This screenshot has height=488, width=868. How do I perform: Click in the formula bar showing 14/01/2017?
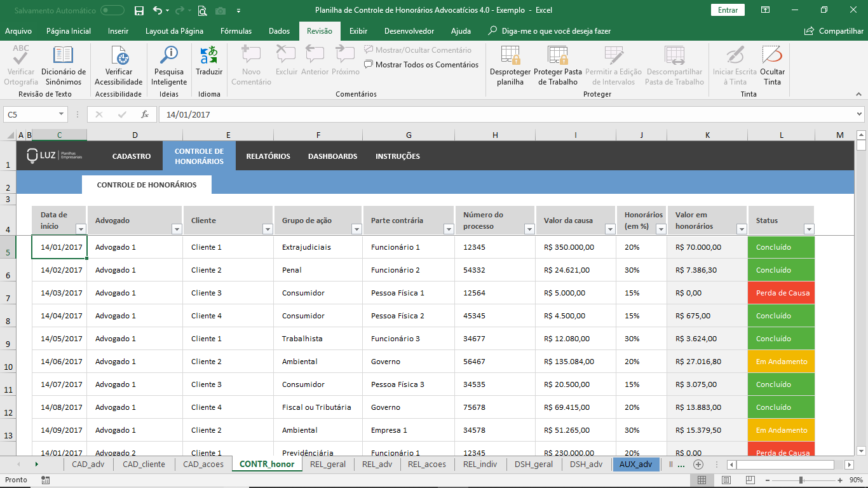pos(506,114)
